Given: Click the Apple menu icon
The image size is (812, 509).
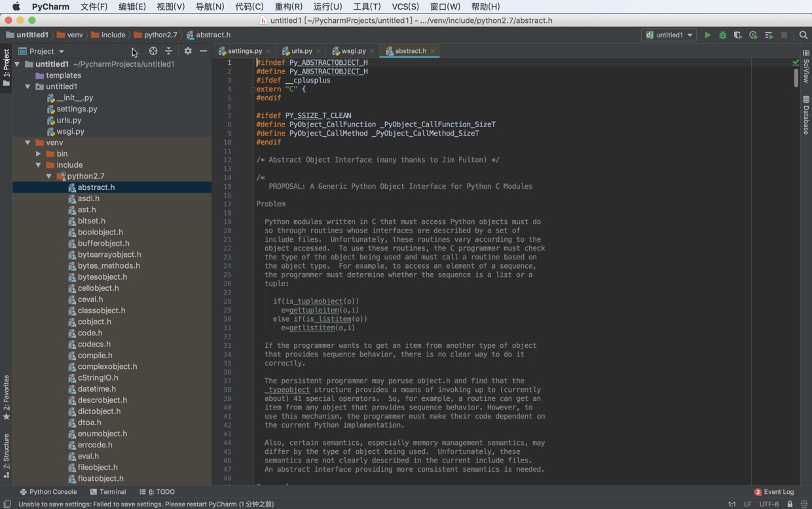Looking at the screenshot, I should (x=16, y=7).
